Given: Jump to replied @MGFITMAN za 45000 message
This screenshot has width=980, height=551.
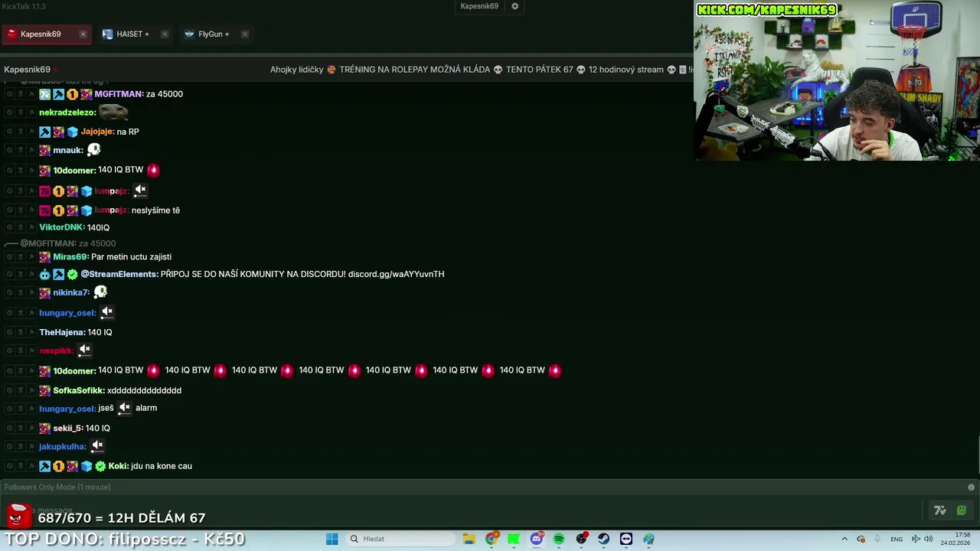Looking at the screenshot, I should tap(67, 243).
